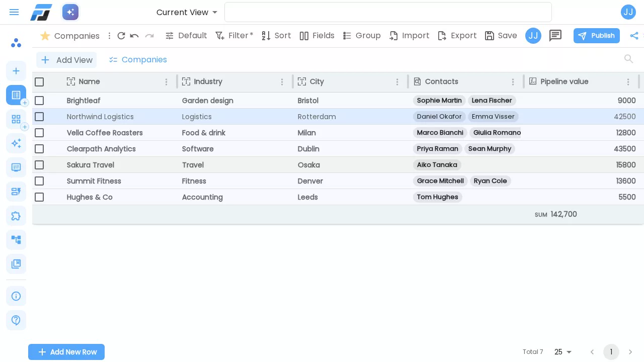Open the search icon in views bar
The width and height of the screenshot is (644, 362).
(x=628, y=59)
